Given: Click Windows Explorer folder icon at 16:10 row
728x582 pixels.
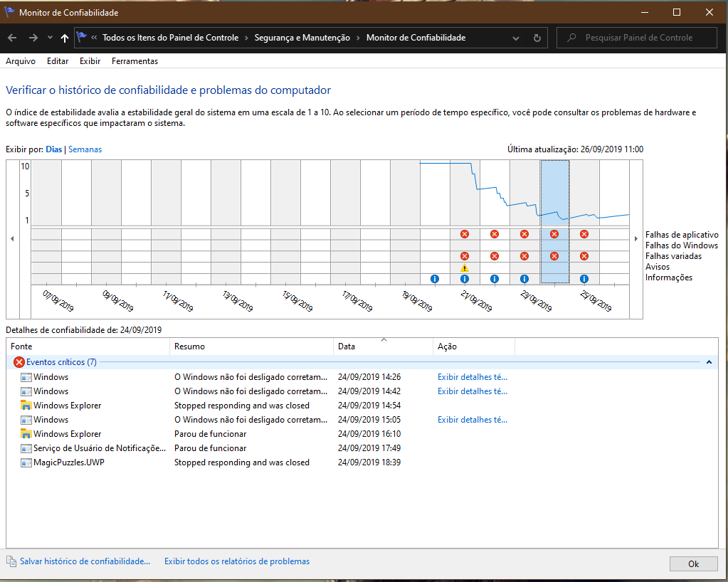Looking at the screenshot, I should (x=26, y=433).
